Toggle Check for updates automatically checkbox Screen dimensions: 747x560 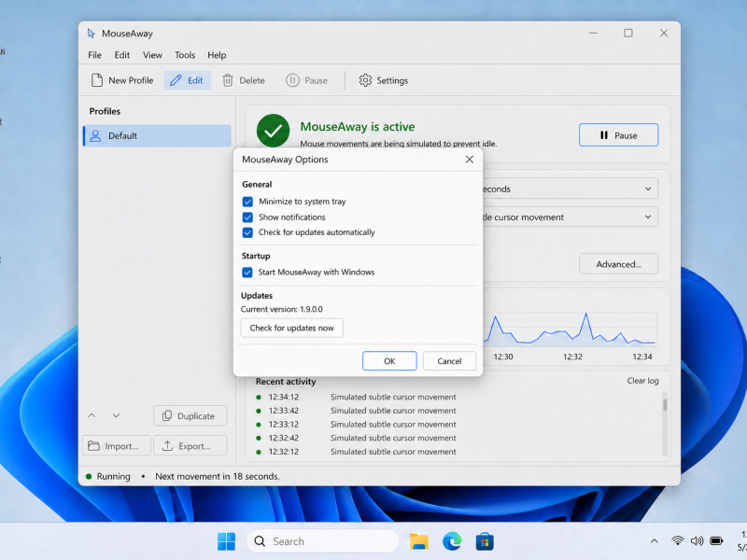(247, 232)
